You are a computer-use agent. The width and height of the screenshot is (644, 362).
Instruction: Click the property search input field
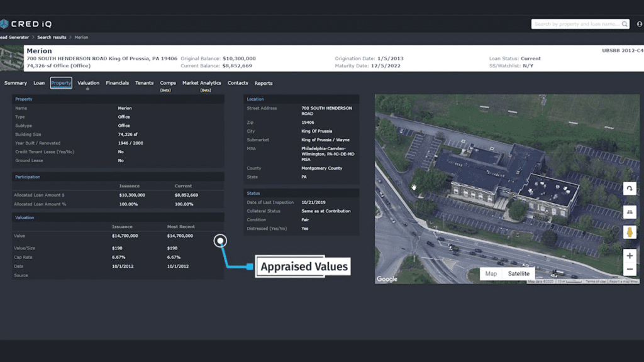[575, 24]
